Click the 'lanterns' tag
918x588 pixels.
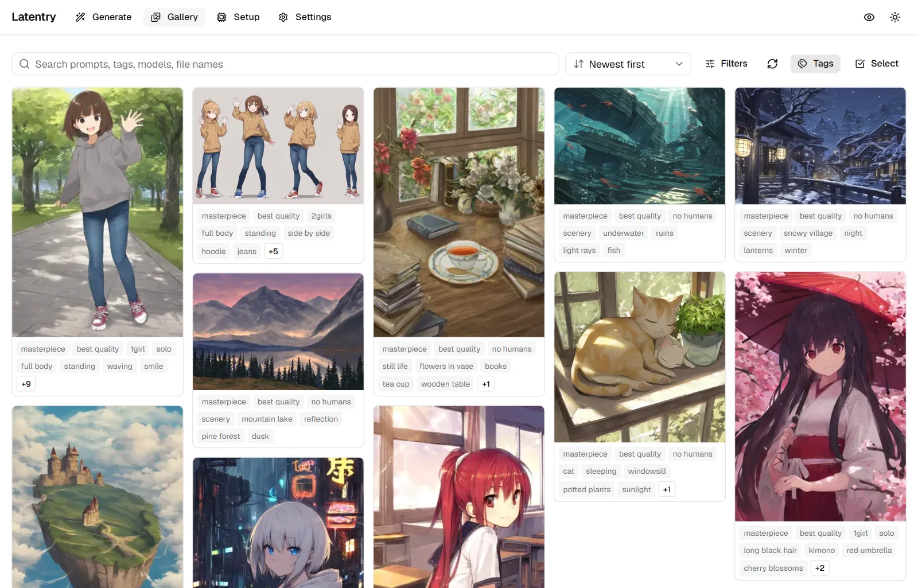click(758, 250)
